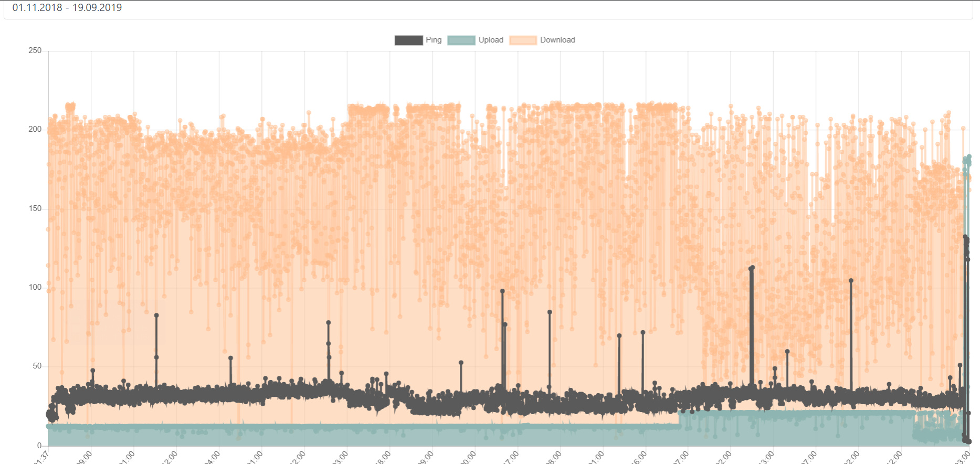Image resolution: width=980 pixels, height=464 pixels.
Task: Click the 150 y-axis label
Action: [35, 208]
